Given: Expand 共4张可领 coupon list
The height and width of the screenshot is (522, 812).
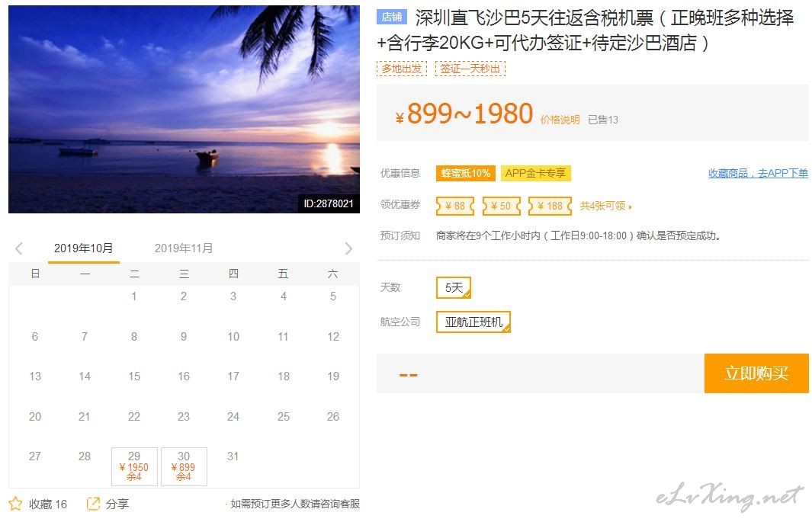Looking at the screenshot, I should 605,206.
